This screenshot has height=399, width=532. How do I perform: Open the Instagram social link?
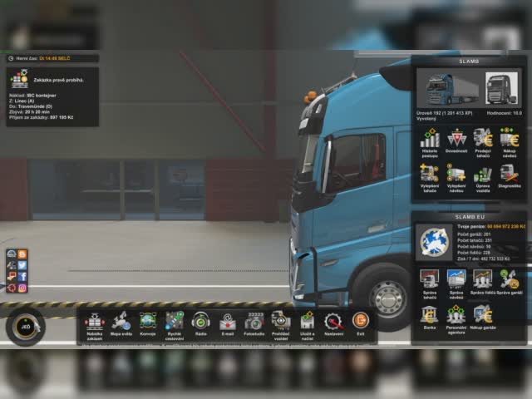22,288
